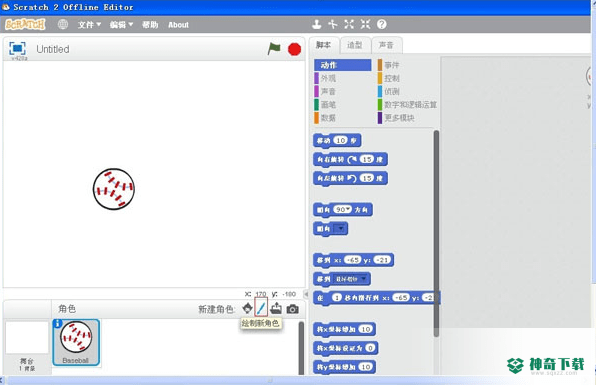The image size is (596, 387).
Task: Open the language globe menu
Action: point(63,25)
